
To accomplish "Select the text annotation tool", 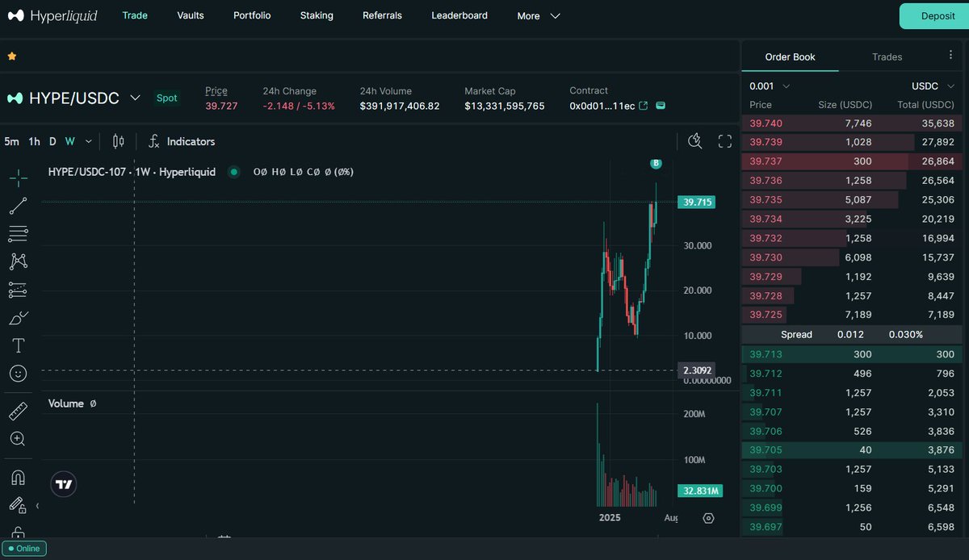I will point(17,345).
